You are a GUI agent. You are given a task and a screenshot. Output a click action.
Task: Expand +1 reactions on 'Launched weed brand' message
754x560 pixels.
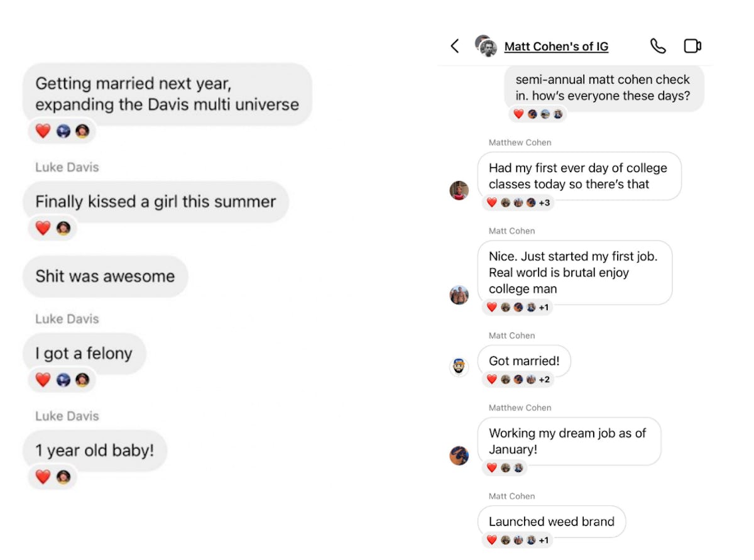(544, 540)
